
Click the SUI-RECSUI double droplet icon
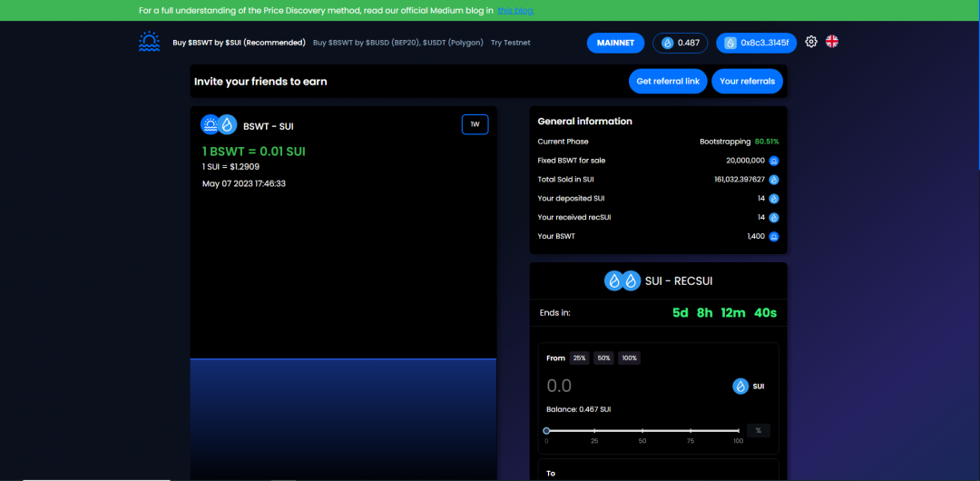click(x=622, y=281)
